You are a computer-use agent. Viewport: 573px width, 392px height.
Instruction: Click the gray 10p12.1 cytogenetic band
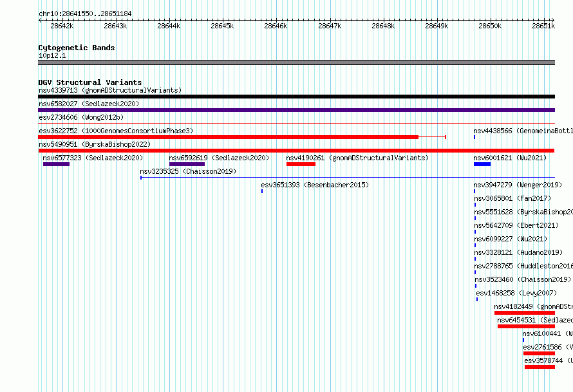coord(296,62)
